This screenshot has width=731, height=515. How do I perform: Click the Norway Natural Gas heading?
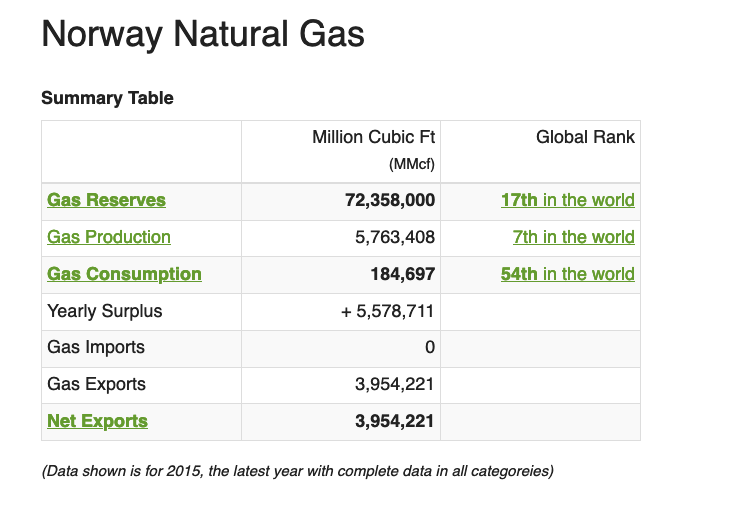[202, 35]
